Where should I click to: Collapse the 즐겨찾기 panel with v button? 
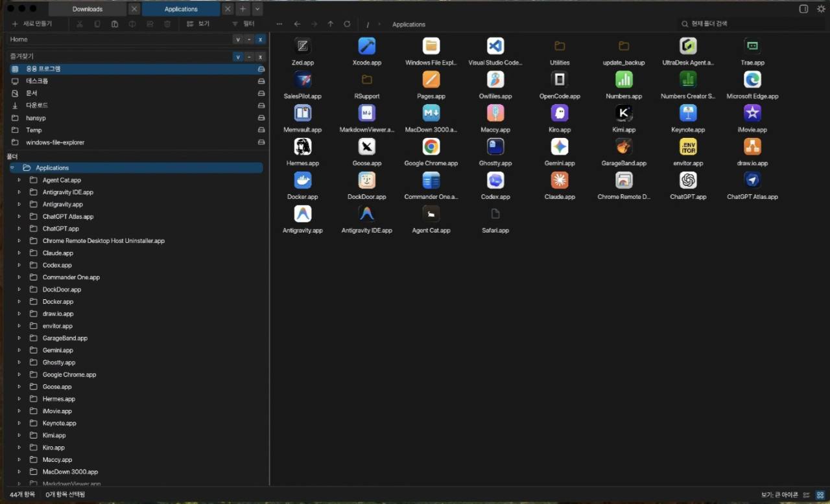point(238,57)
